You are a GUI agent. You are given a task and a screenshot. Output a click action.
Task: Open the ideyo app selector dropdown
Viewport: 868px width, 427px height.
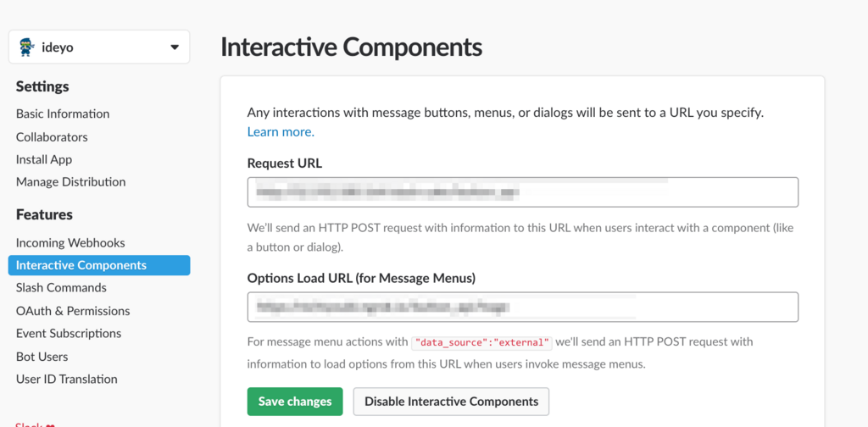coord(99,47)
